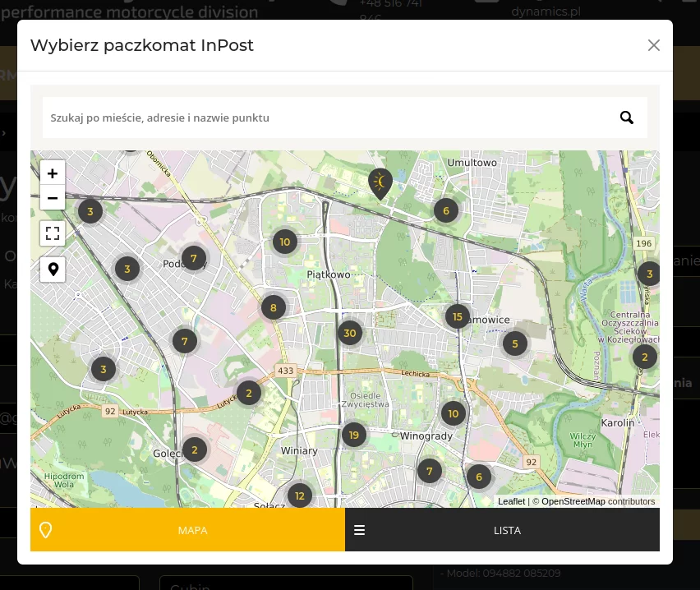Open the cluster with 12 lockers near Sołacz
Screen dimensions: 700x590
coord(299,496)
